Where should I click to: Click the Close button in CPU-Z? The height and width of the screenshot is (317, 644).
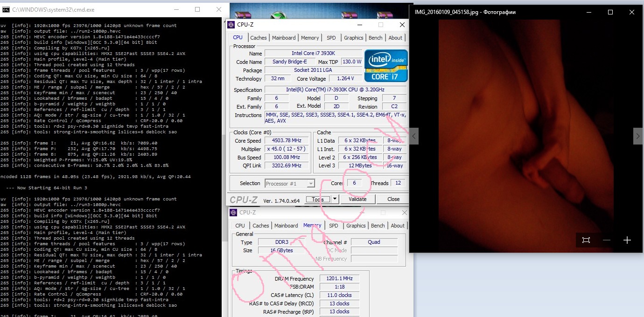[393, 199]
